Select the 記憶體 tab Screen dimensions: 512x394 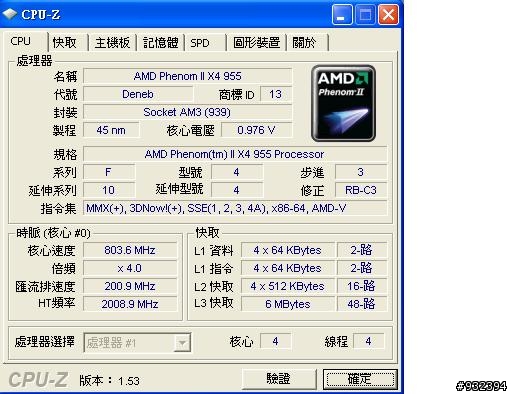(x=161, y=43)
